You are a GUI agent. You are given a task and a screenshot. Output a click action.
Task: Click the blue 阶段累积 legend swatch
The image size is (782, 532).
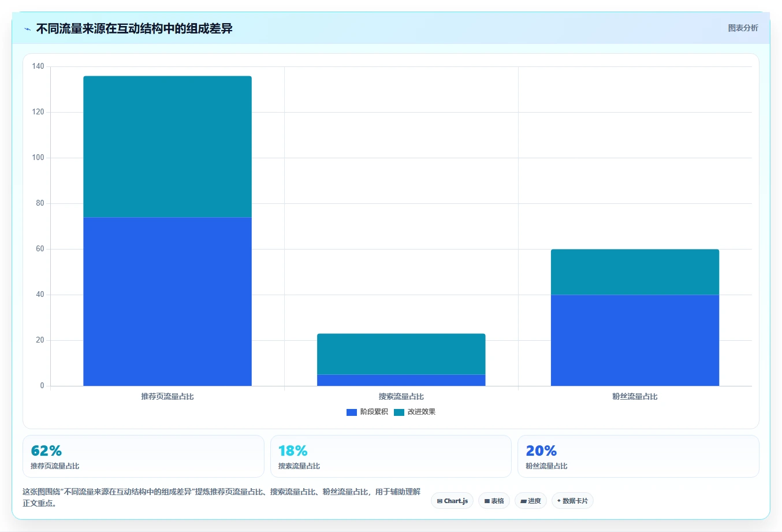[x=352, y=412]
